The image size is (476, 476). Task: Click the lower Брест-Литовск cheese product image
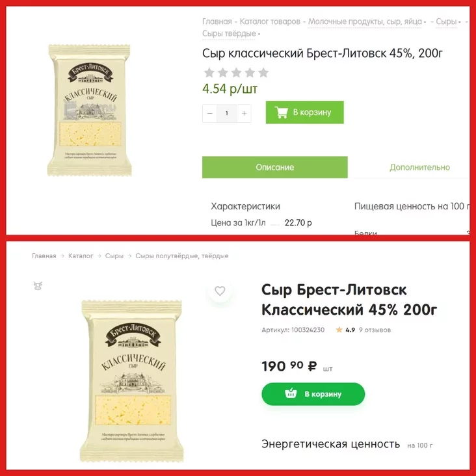[x=132, y=380]
